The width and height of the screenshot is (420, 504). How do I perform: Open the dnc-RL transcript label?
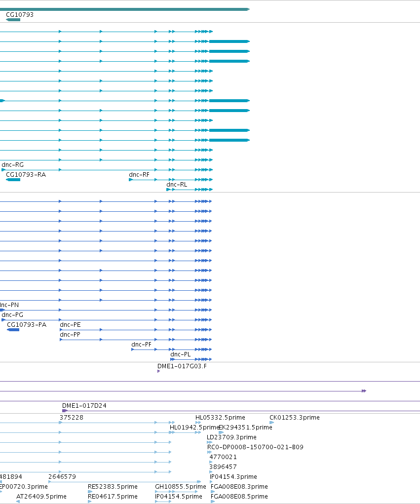tap(177, 185)
